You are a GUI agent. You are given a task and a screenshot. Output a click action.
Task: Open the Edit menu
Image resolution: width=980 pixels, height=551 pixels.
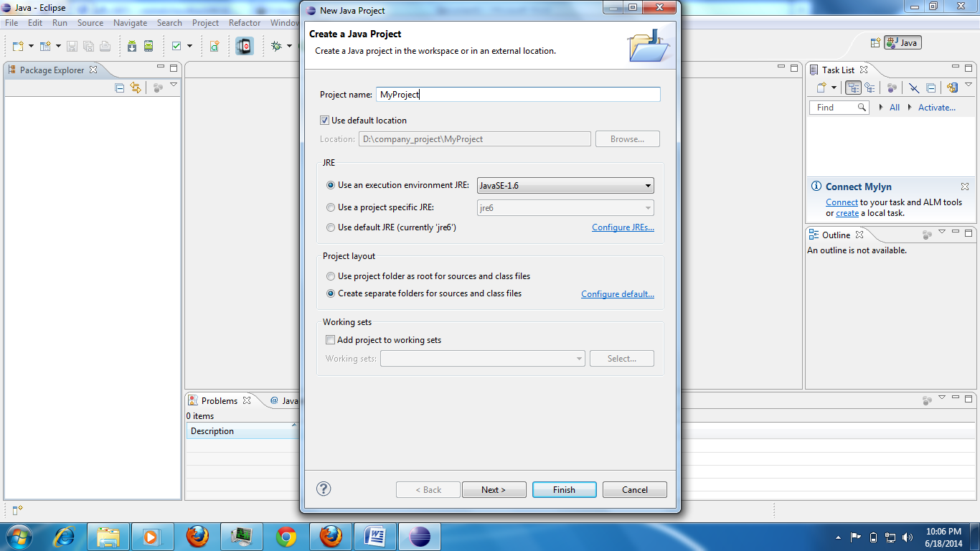click(35, 23)
